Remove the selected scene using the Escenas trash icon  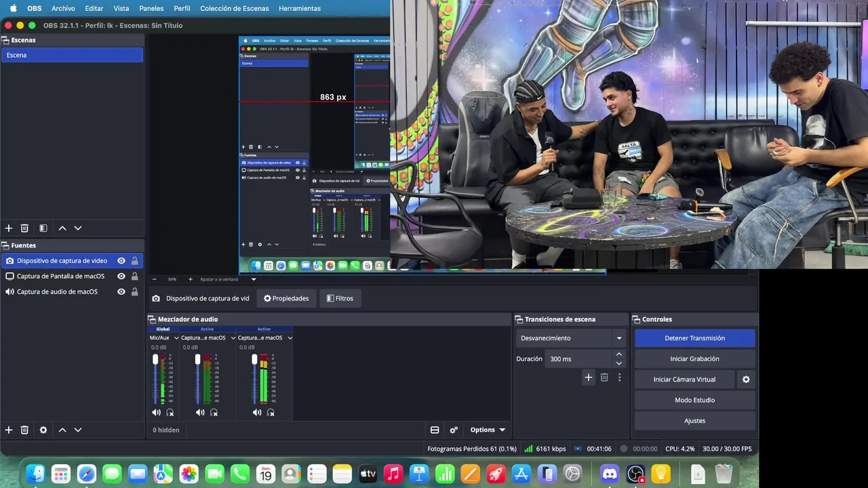[24, 228]
